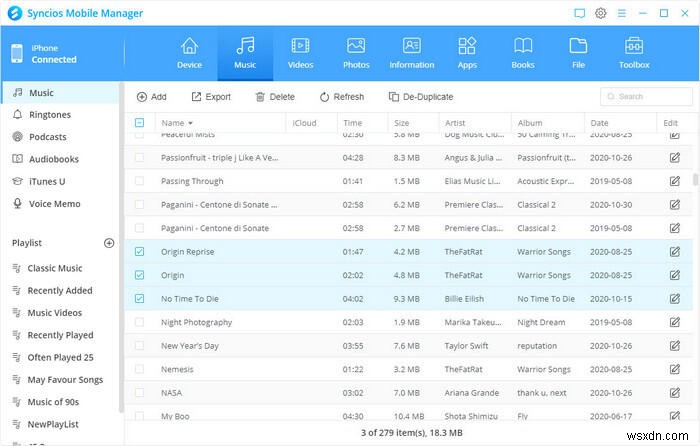
Task: Click edit icon for Passing Through row
Action: coord(675,181)
